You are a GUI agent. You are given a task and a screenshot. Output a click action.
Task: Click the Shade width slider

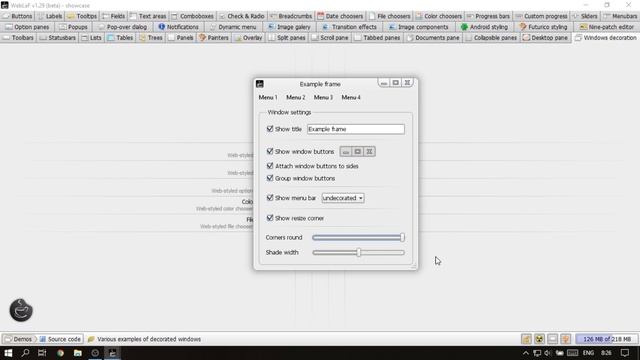pyautogui.click(x=358, y=253)
